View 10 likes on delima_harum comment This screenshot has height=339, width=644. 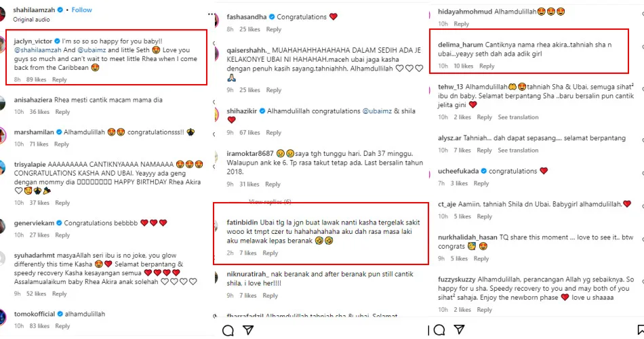coord(464,66)
